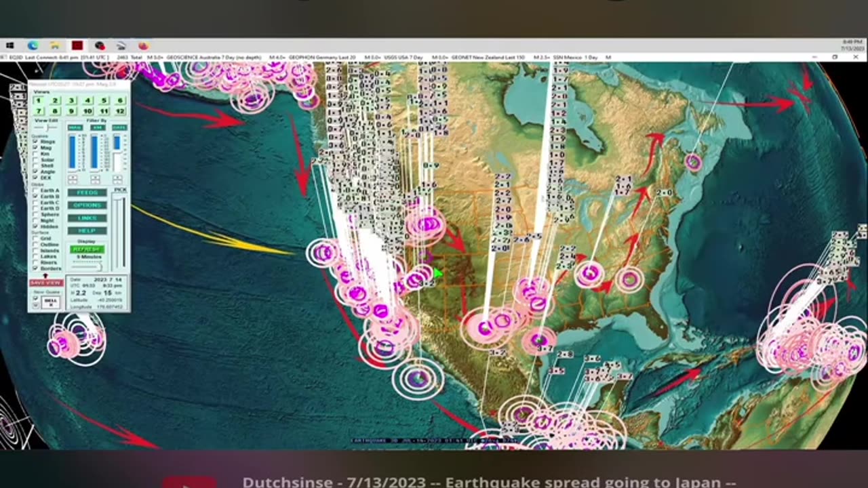Select view preset 1
The height and width of the screenshot is (488, 868).
pos(39,100)
